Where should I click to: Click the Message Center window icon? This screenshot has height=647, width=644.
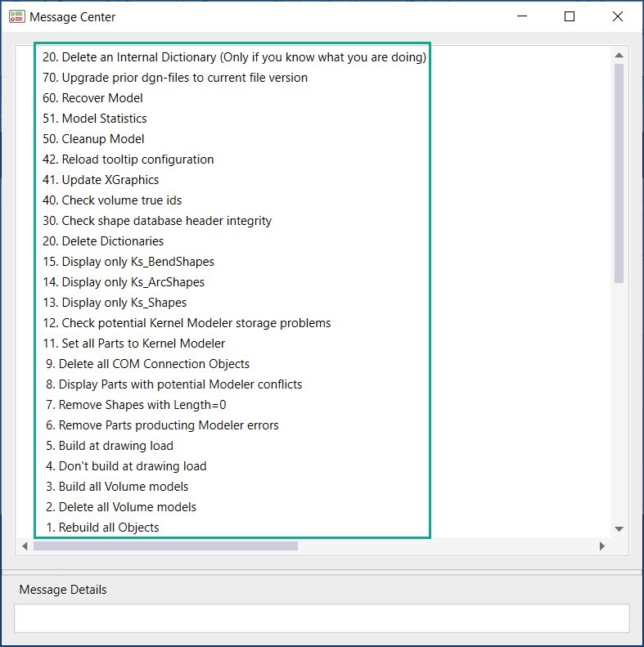tap(17, 17)
